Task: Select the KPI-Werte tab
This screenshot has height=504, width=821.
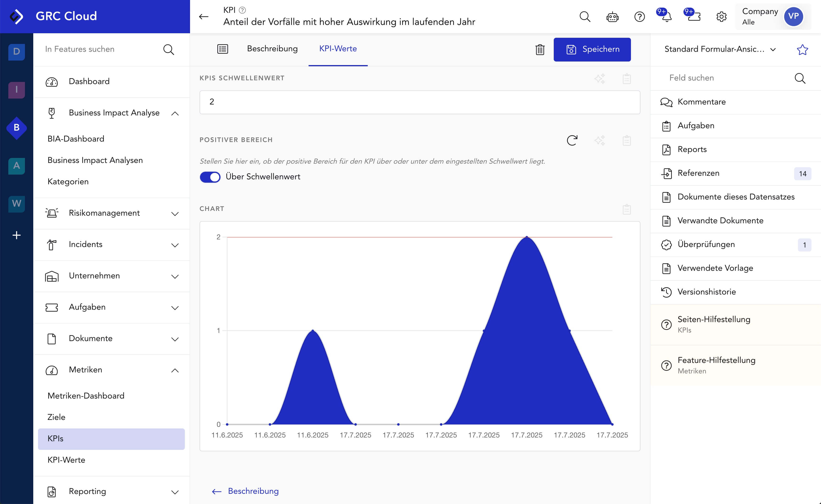Action: (x=338, y=49)
